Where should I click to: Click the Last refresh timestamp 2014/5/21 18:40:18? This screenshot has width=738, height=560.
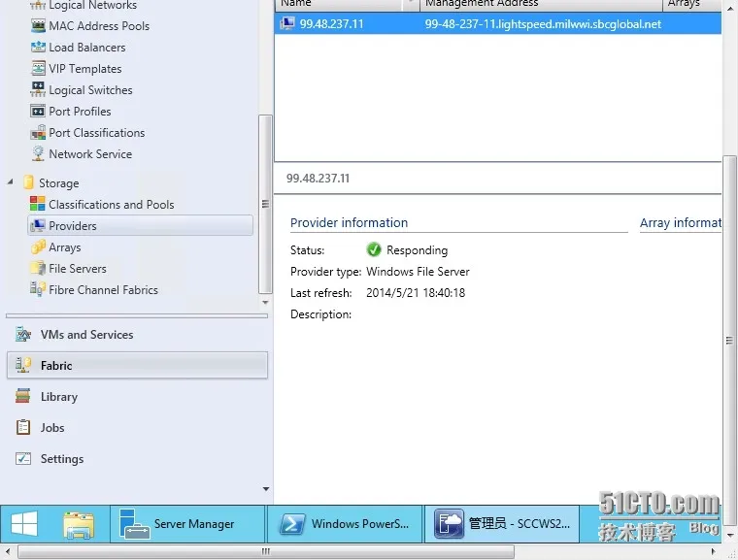click(x=416, y=293)
